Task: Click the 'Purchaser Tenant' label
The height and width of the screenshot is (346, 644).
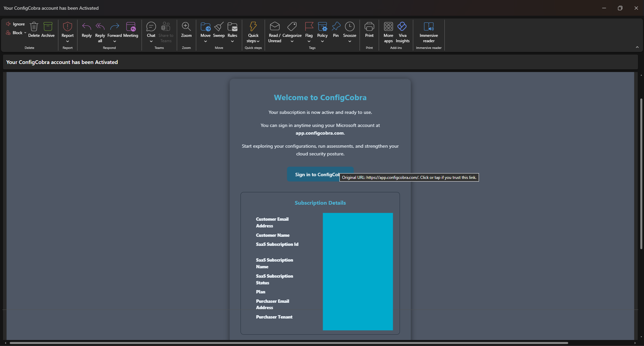Action: point(274,317)
